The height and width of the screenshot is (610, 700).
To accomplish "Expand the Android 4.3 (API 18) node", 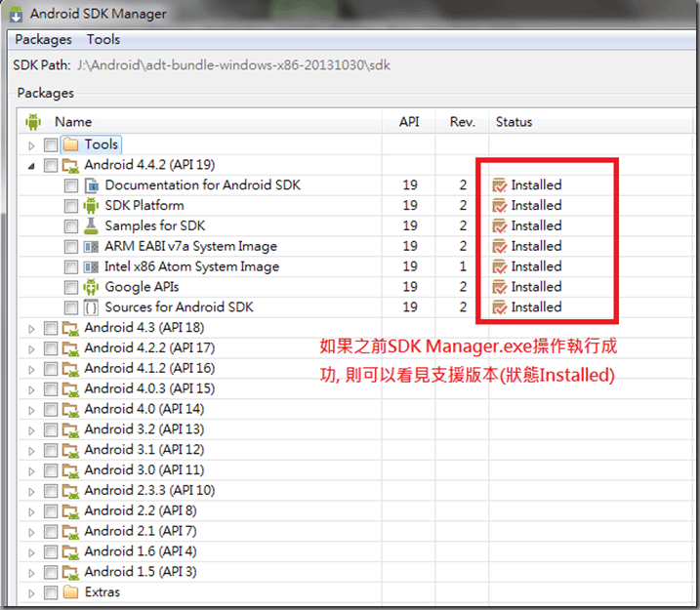I will tap(31, 329).
